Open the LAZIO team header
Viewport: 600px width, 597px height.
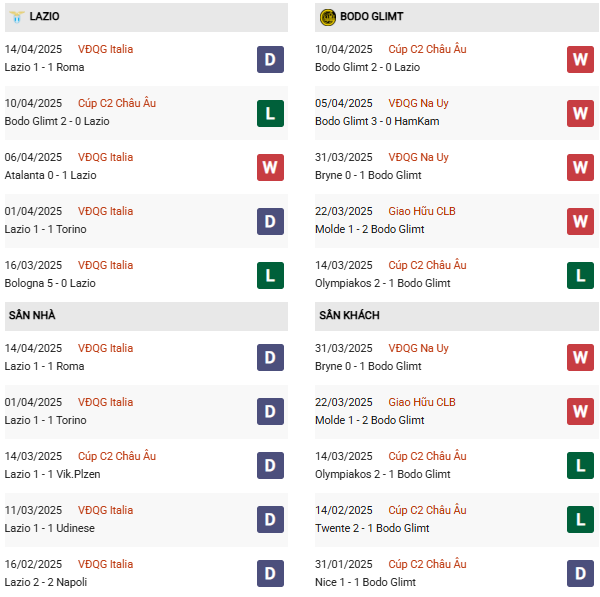(45, 17)
